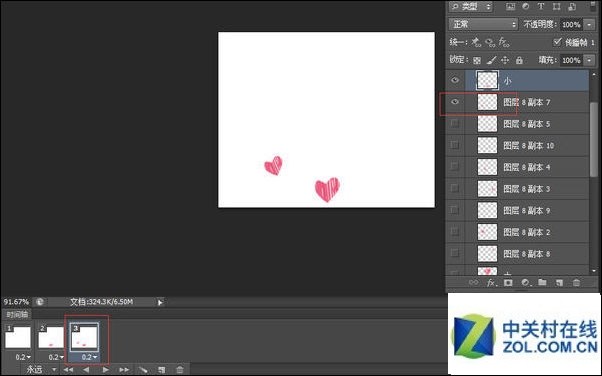Play the animation
Screen dimensions: 602x376
point(105,369)
